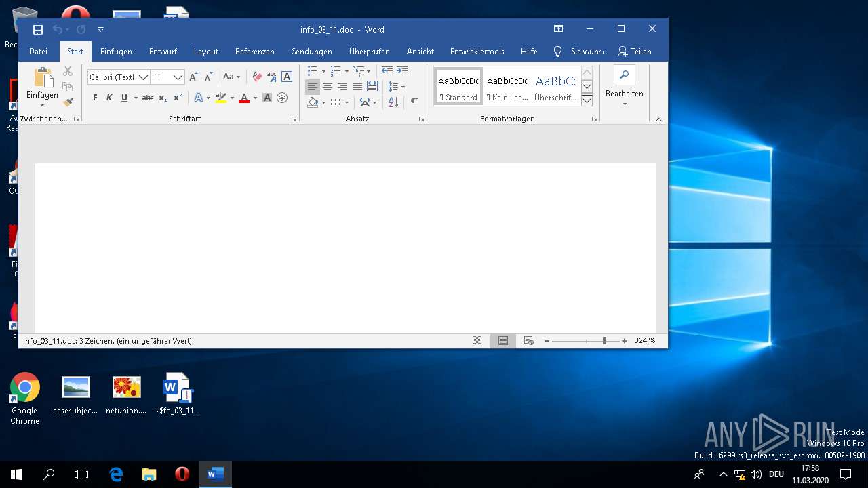Expand the Formatvorlagen styles gallery
The image size is (868, 488).
[587, 100]
